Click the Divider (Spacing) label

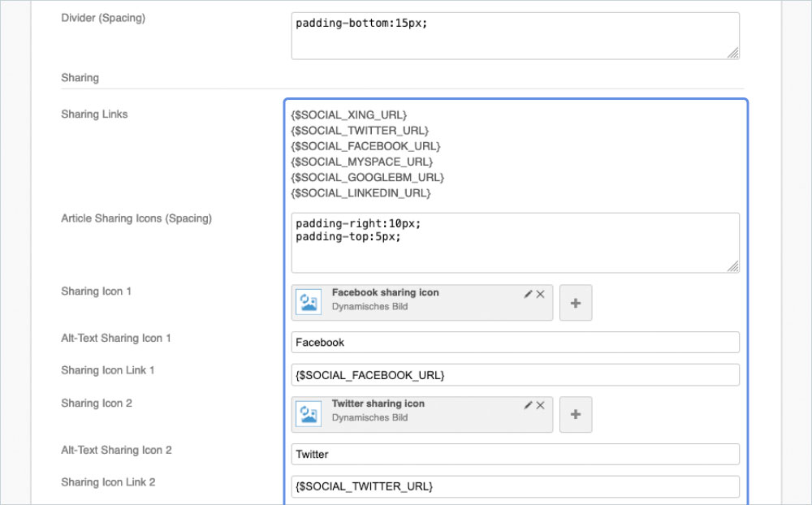[x=103, y=18]
